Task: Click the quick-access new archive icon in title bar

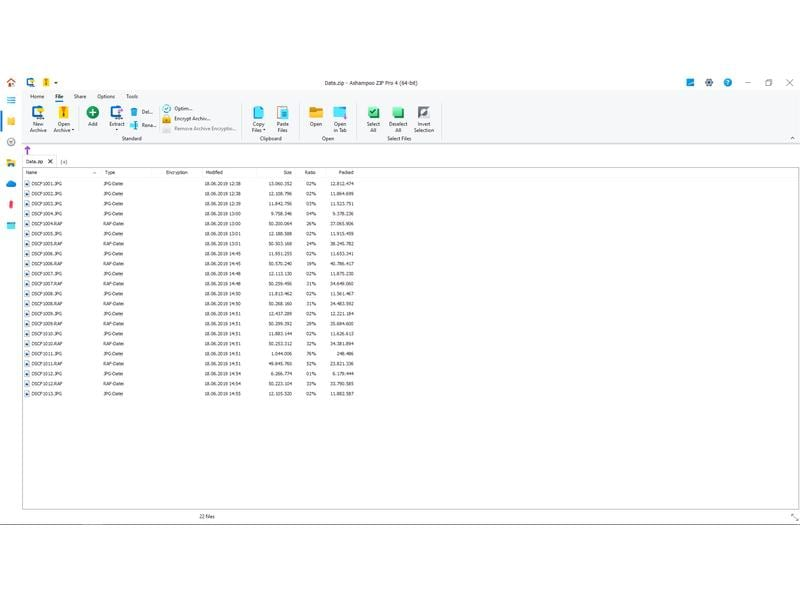Action: 31,82
